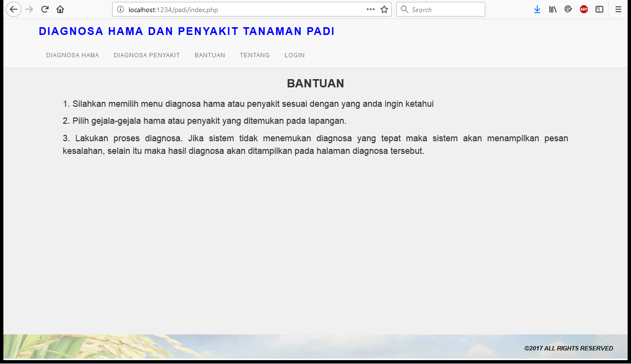Toggle the browser sidebar icon
631x364 pixels.
tap(599, 9)
